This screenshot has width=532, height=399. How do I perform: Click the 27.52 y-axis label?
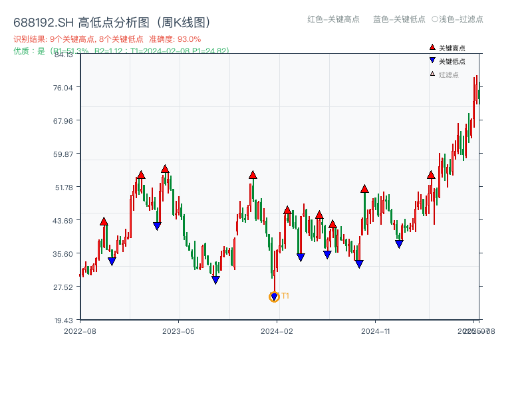(63, 287)
